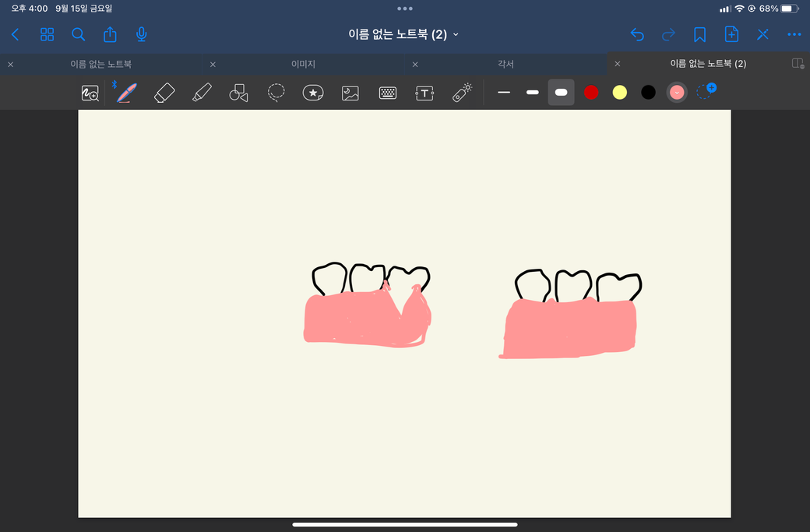Insert an image with the Image tool

[350, 93]
